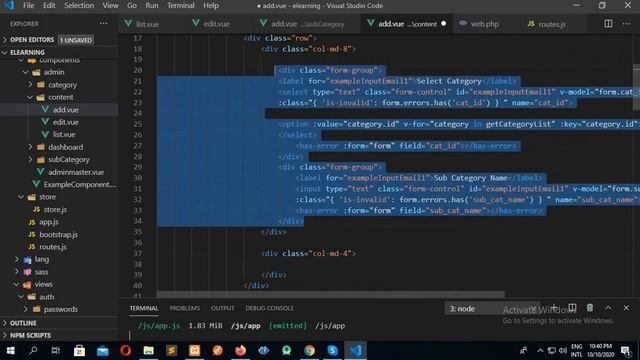Open app.js file

click(49, 222)
